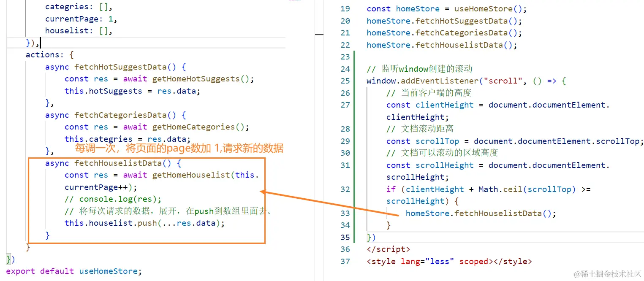Click line number 24 in the gutter
Viewport: 644px width, 281px height.
coord(345,69)
